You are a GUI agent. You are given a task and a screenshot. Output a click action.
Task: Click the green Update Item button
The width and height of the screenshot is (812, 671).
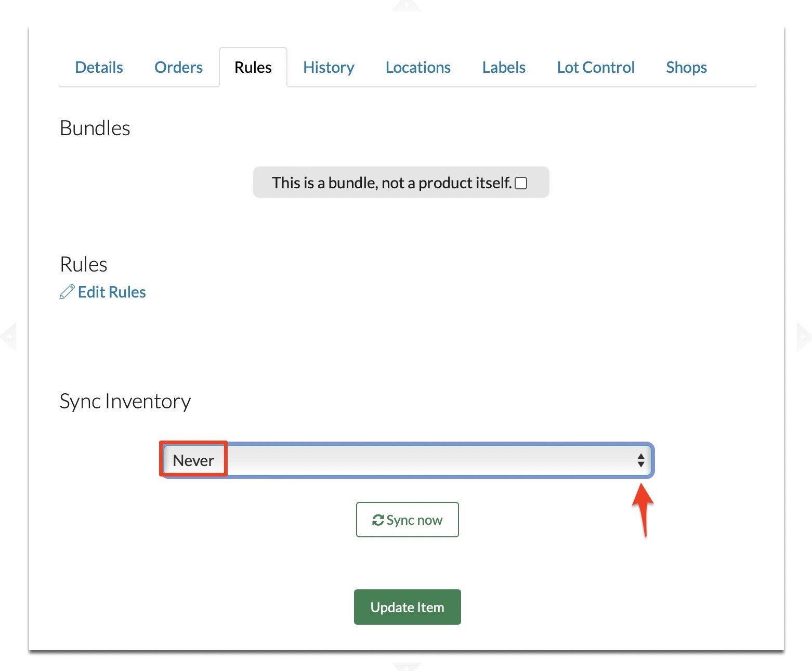tap(407, 607)
